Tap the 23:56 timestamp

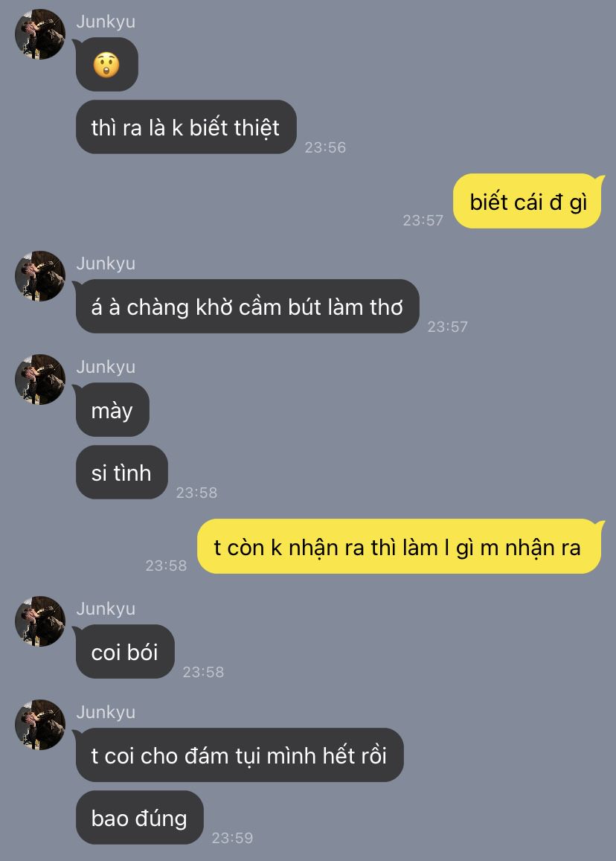pos(325,147)
